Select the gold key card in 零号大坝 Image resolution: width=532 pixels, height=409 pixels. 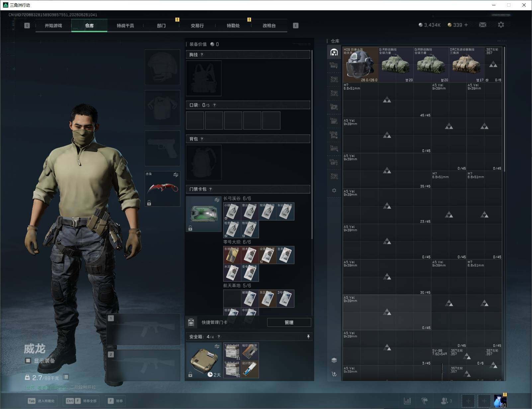point(232,255)
